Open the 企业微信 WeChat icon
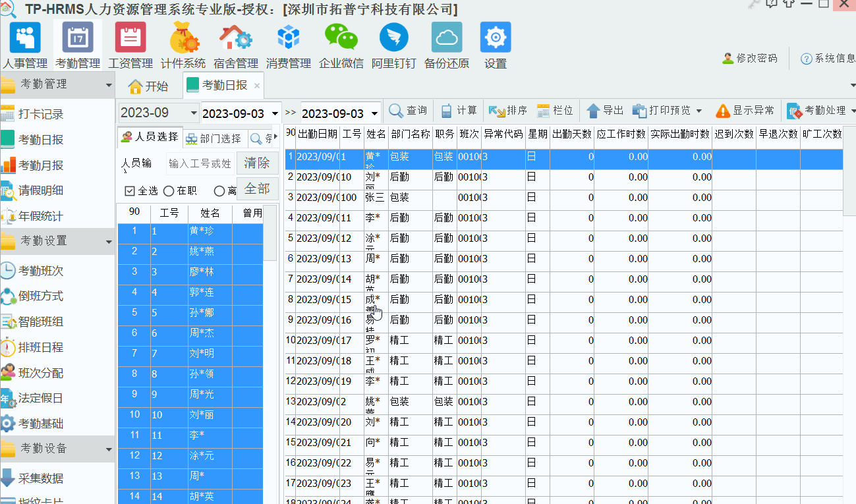Screen dimensions: 856x504 pyautogui.click(x=341, y=38)
